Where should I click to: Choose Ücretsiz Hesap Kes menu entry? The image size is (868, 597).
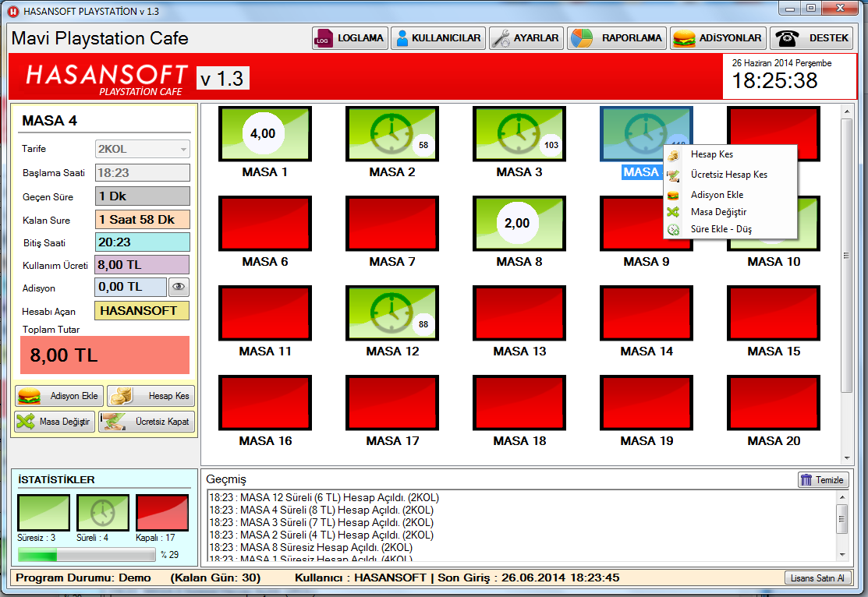pos(730,175)
